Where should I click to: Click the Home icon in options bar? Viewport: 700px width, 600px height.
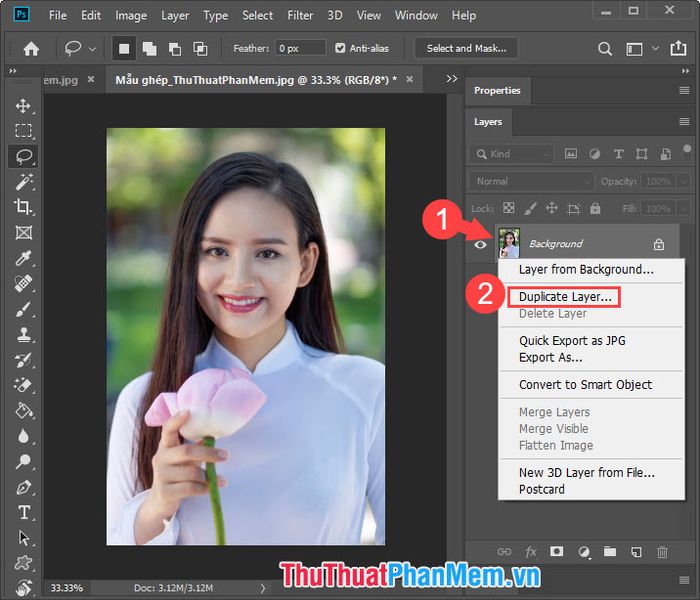[31, 48]
